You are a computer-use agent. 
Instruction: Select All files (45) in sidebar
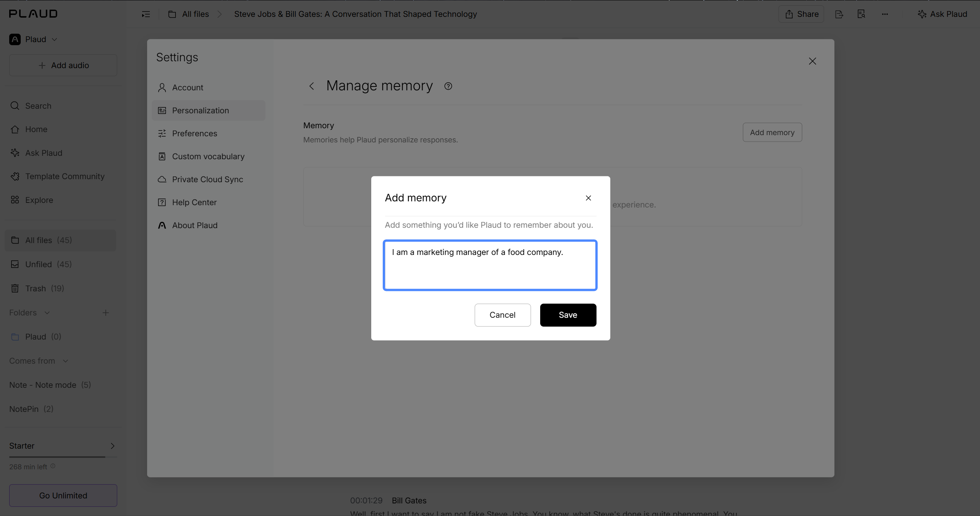tap(60, 240)
